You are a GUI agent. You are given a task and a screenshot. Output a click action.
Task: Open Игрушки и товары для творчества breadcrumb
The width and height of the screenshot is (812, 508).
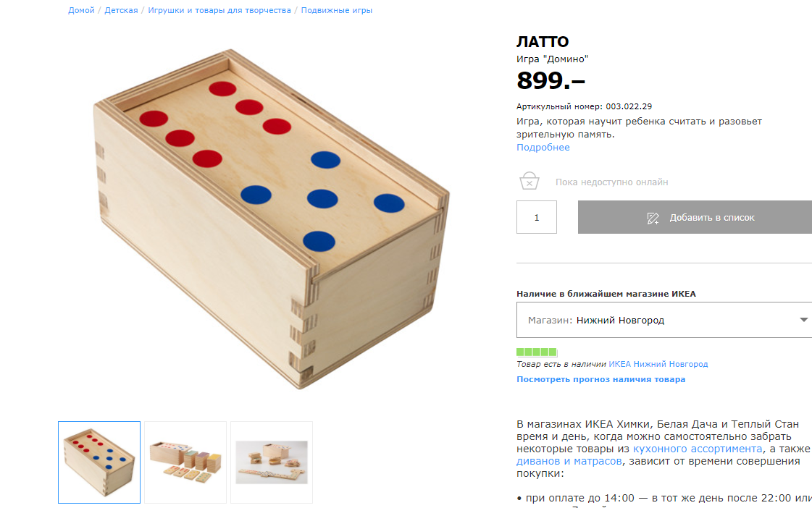coord(219,10)
